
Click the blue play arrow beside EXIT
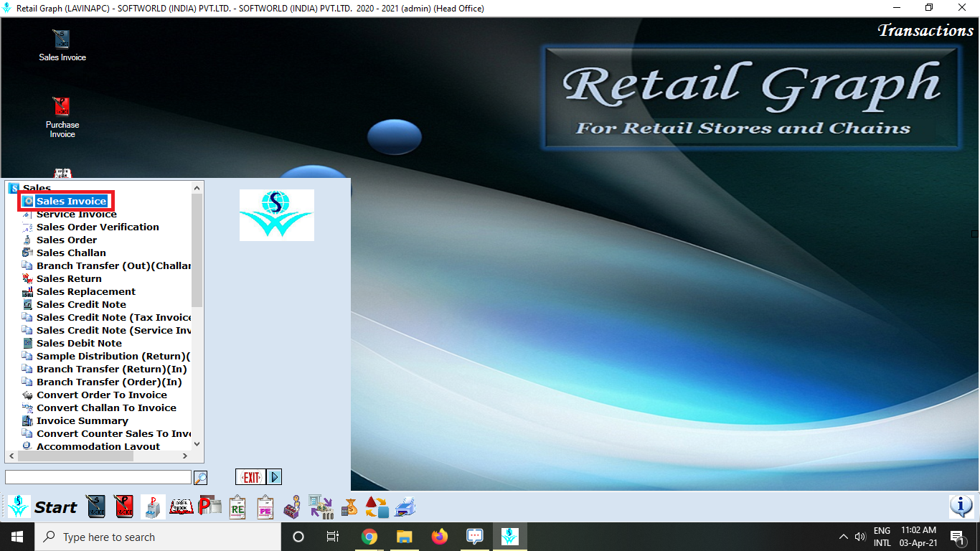pos(275,477)
